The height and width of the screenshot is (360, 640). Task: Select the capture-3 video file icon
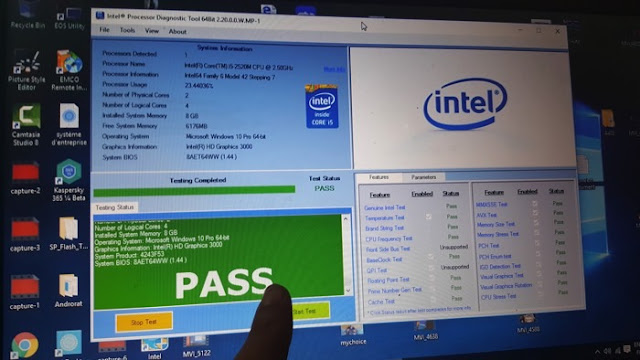[25, 234]
